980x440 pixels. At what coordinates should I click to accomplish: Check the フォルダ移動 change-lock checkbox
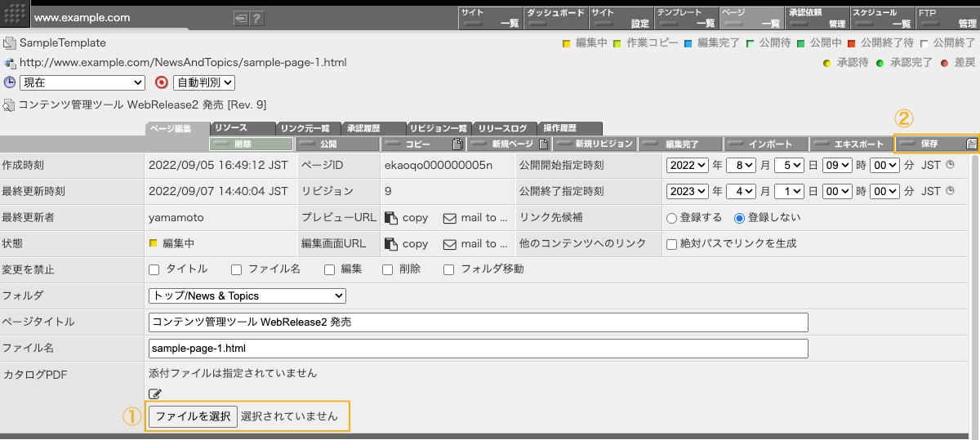tap(449, 269)
